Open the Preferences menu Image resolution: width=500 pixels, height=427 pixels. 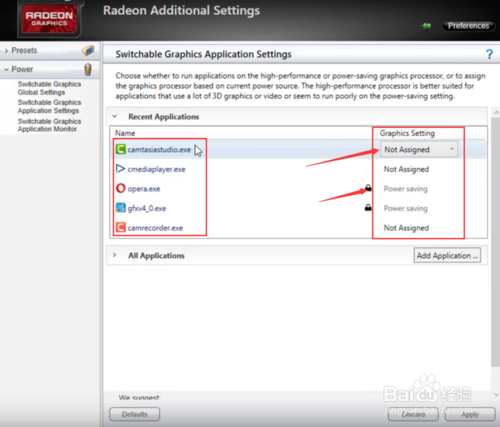click(x=468, y=26)
